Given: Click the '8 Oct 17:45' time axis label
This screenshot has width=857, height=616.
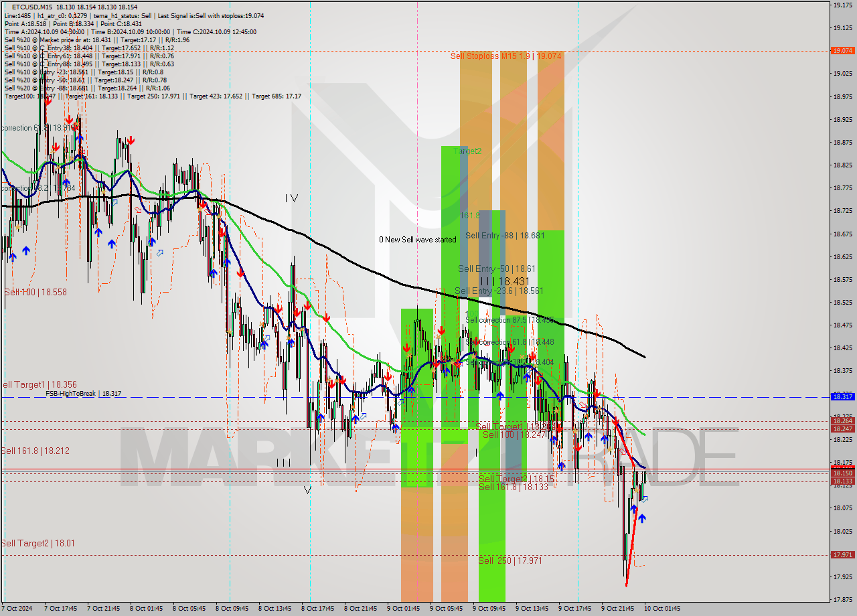Looking at the screenshot, I should click(317, 609).
